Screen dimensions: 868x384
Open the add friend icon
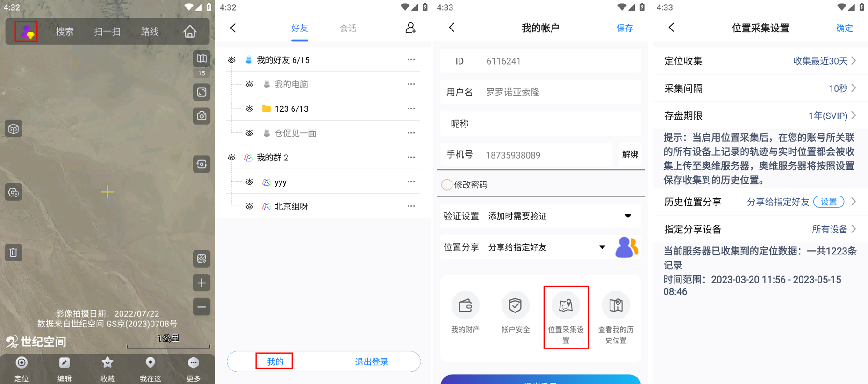tap(410, 28)
